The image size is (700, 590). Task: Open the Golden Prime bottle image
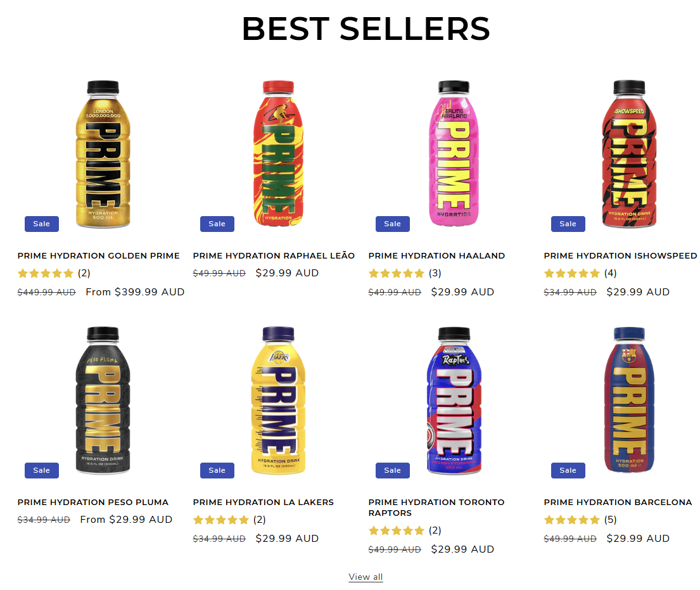pos(103,154)
